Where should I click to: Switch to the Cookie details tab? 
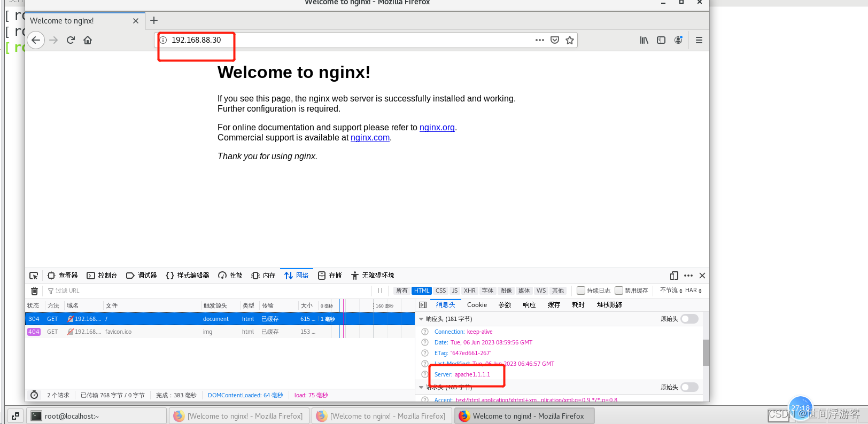[x=477, y=305]
